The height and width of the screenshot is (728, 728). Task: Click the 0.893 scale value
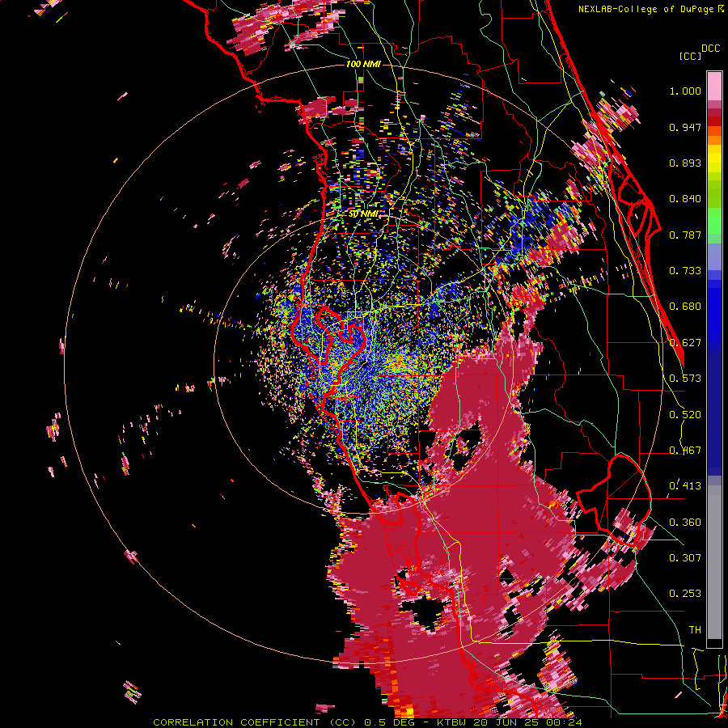685,163
